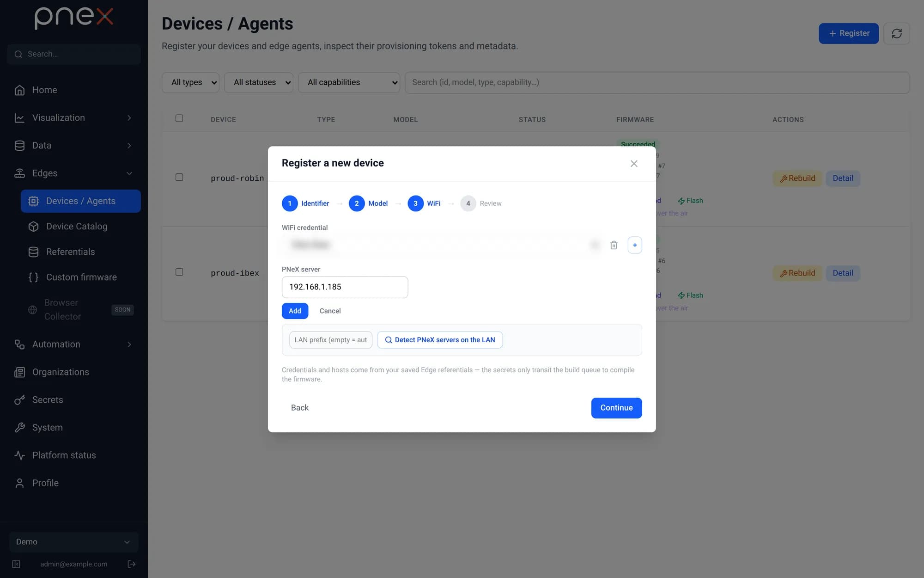Click Flash for proud-ibex device
This screenshot has height=578, width=924.
(690, 295)
